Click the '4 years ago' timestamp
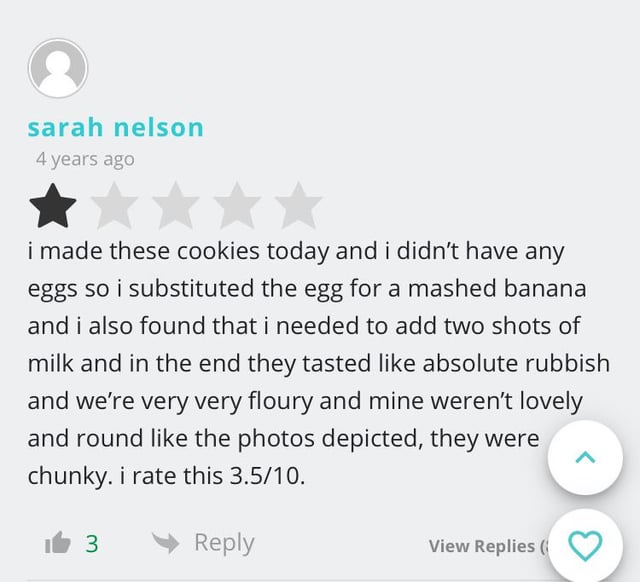 tap(84, 159)
